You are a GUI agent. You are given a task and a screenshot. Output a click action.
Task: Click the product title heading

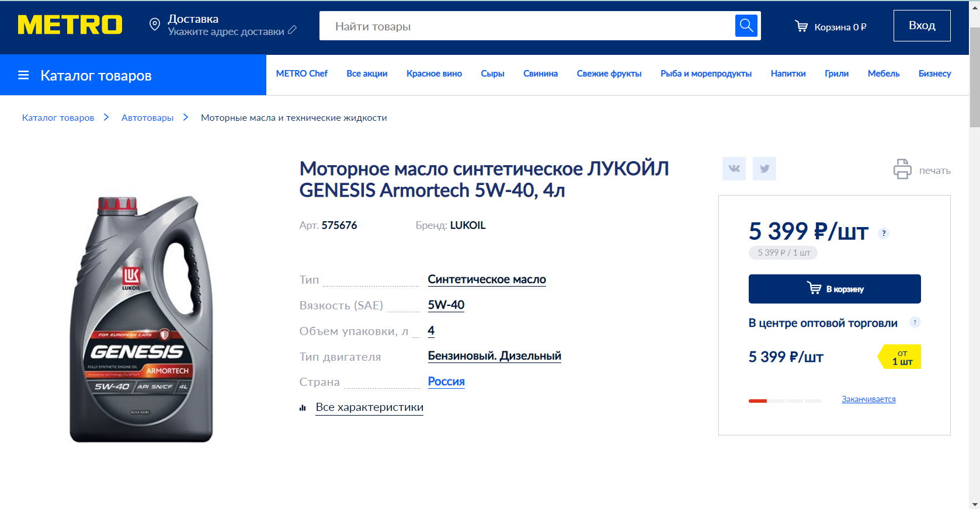(484, 179)
